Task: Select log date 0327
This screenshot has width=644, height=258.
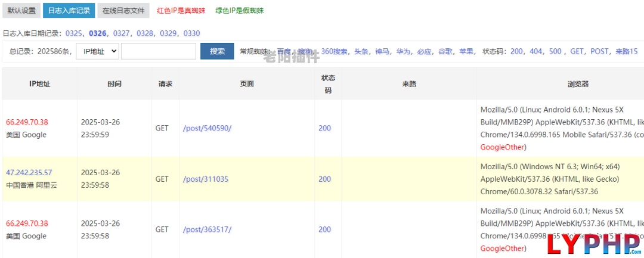Action: pyautogui.click(x=121, y=33)
